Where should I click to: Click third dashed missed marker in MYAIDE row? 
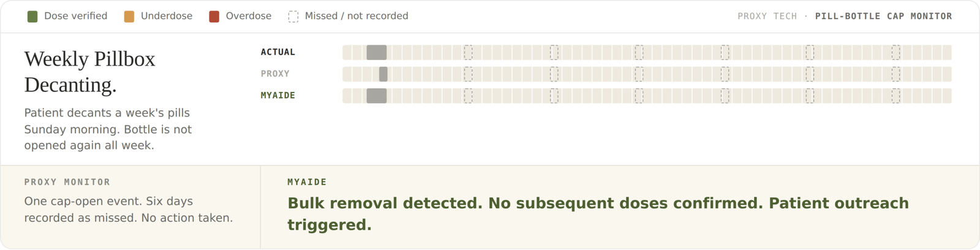639,96
